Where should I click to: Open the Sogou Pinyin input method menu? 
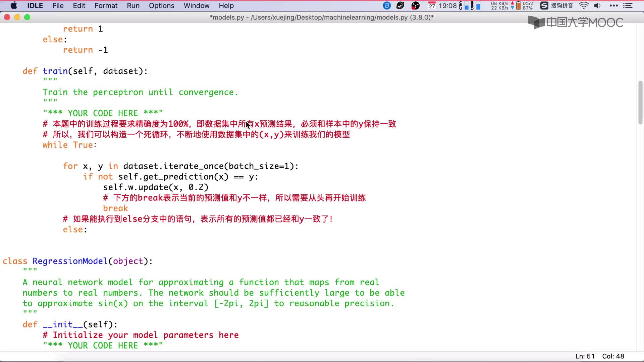coord(557,6)
